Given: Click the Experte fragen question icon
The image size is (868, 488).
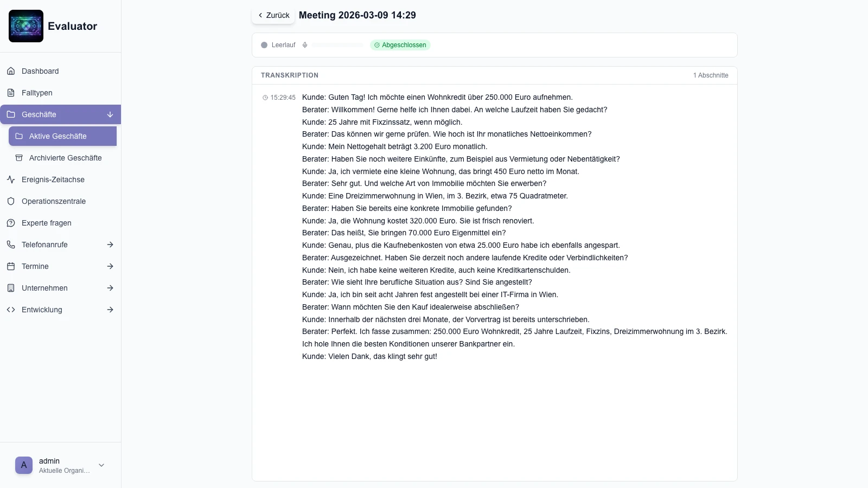Looking at the screenshot, I should [x=11, y=223].
